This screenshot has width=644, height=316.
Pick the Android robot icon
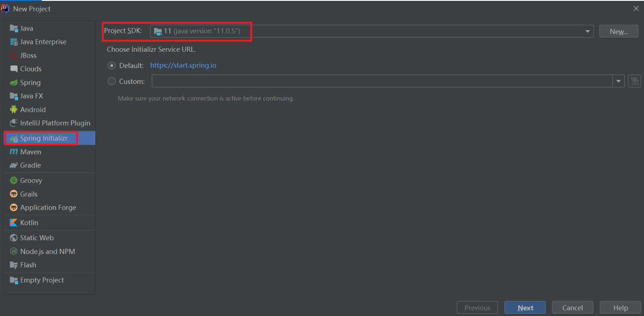pyautogui.click(x=14, y=109)
